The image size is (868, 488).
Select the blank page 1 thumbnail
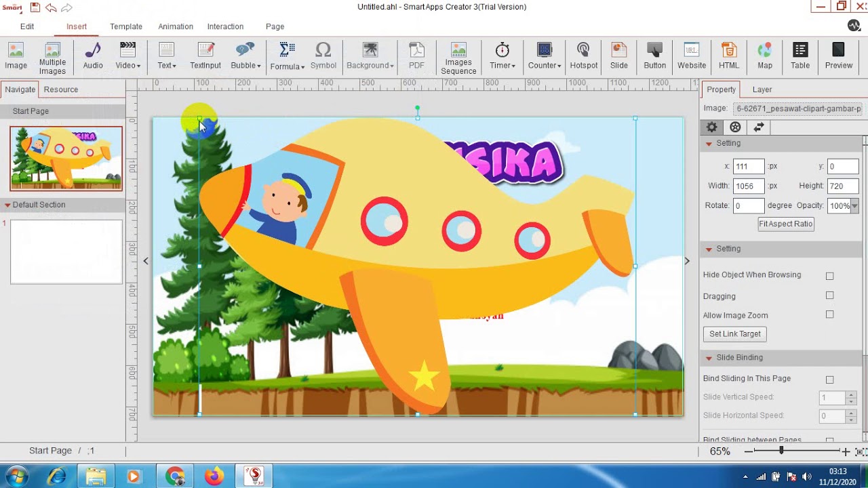[66, 251]
